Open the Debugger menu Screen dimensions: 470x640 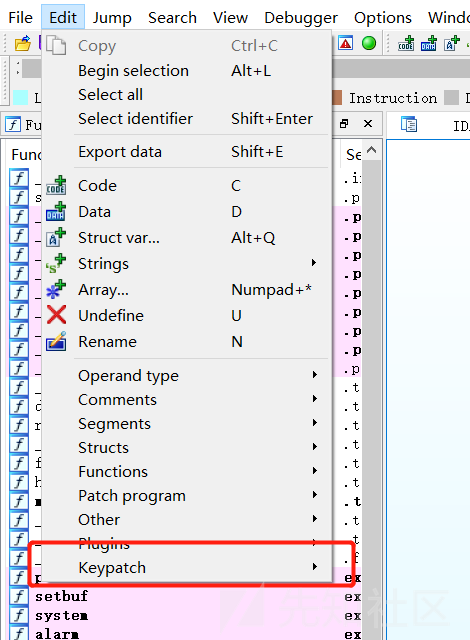point(301,18)
